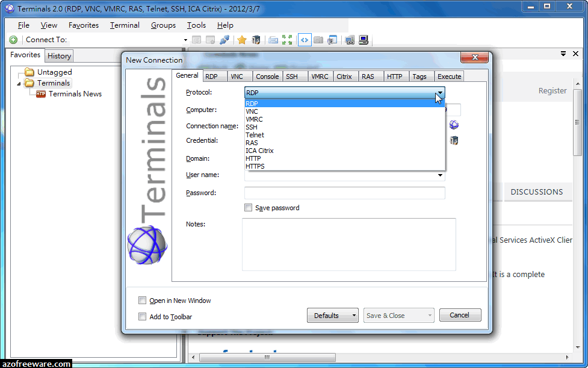Click the second grayed window toolbar icon
588x368 pixels.
click(211, 40)
